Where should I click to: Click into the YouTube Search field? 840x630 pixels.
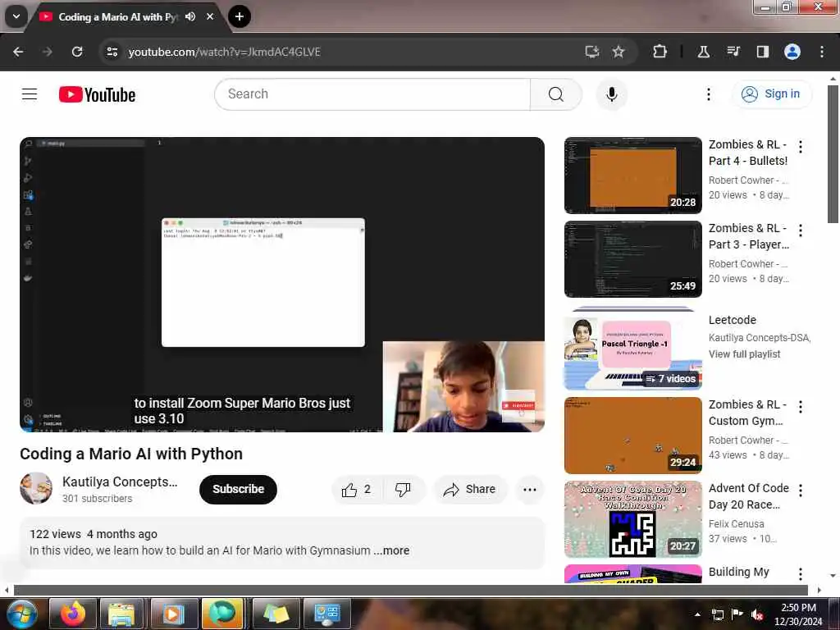point(372,94)
